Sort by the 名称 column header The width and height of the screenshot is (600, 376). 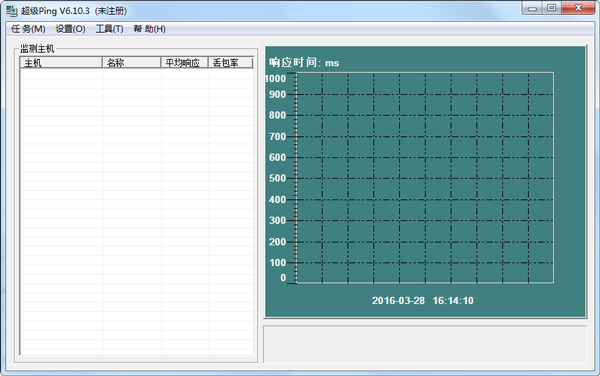coord(131,63)
